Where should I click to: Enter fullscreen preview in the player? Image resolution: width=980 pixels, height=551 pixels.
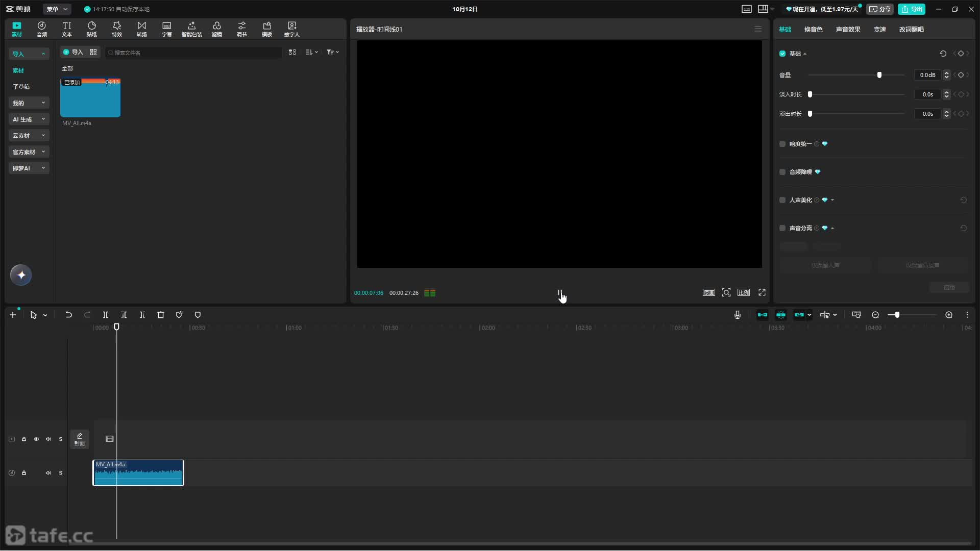coord(762,292)
